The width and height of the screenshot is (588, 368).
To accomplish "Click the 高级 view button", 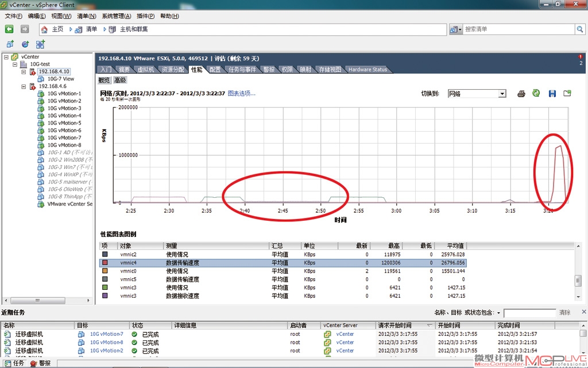I will pos(121,80).
